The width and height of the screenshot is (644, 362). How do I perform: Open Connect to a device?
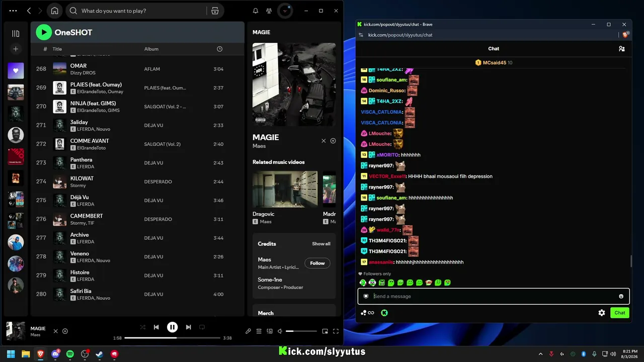(x=270, y=331)
